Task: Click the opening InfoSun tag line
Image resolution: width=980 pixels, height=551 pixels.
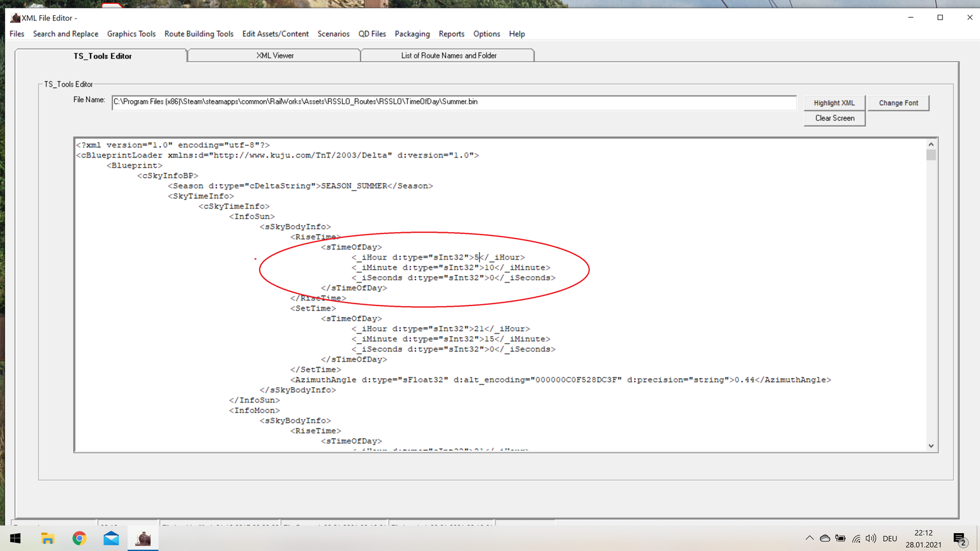Action: click(x=252, y=217)
